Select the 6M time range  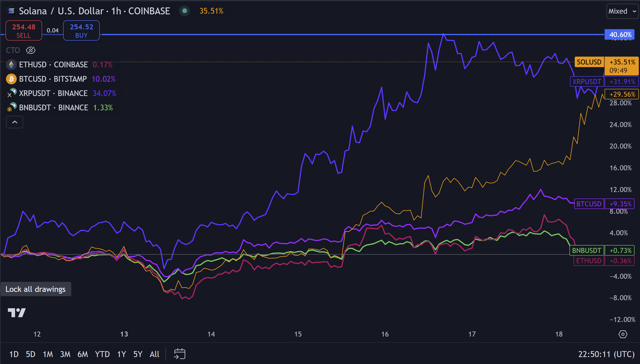click(x=83, y=354)
